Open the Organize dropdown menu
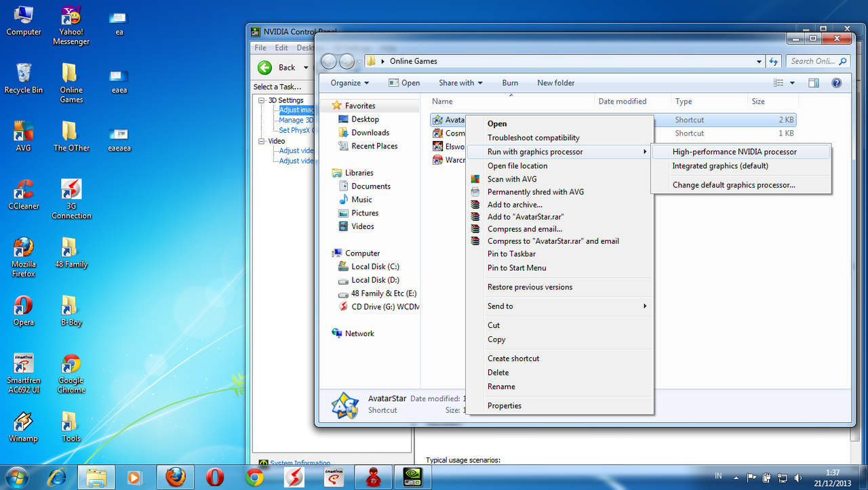The height and width of the screenshot is (490, 868). point(350,83)
